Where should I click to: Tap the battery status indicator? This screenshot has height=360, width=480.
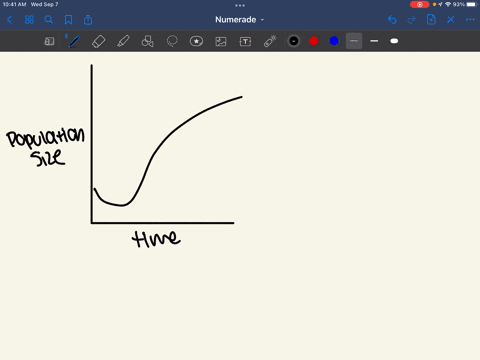(472, 4)
